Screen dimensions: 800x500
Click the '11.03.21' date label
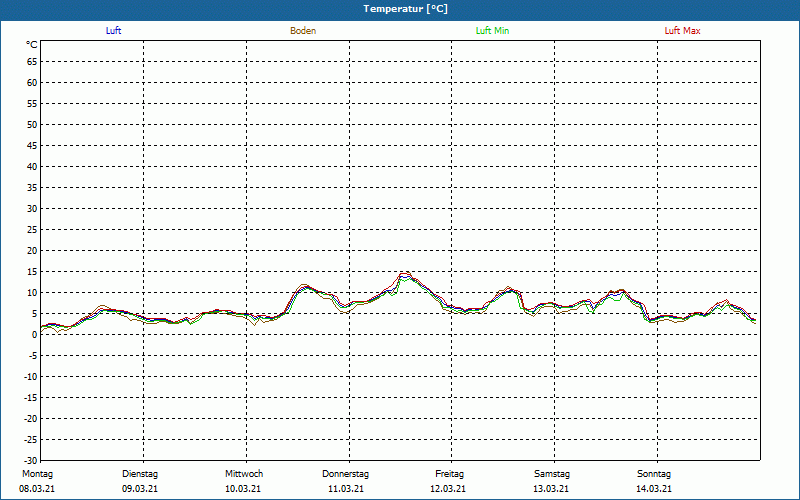click(346, 489)
